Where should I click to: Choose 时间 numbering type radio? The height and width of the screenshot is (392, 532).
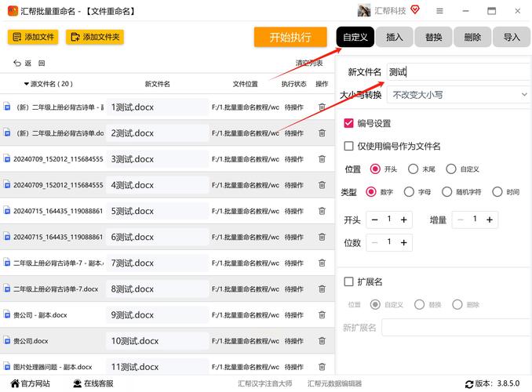[x=497, y=192]
